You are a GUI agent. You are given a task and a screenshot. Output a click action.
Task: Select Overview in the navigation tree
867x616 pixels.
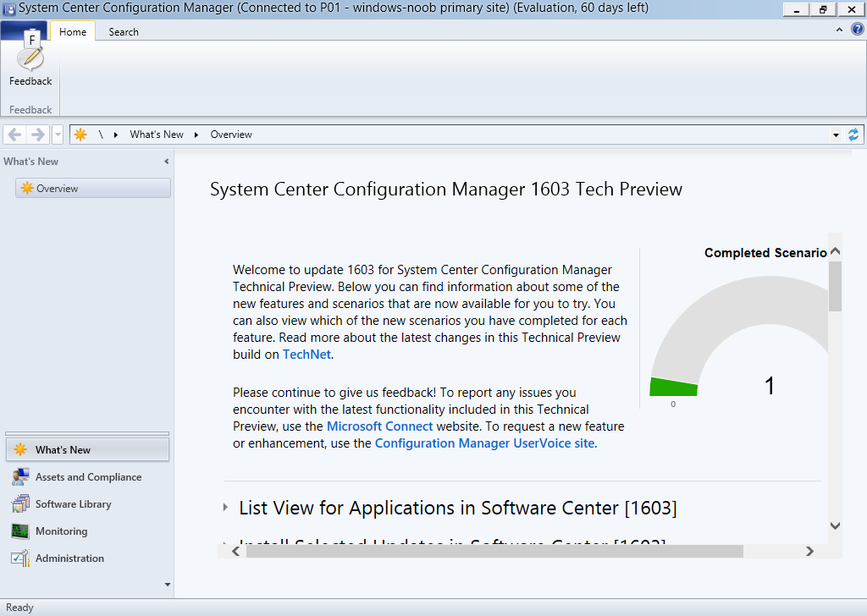93,189
